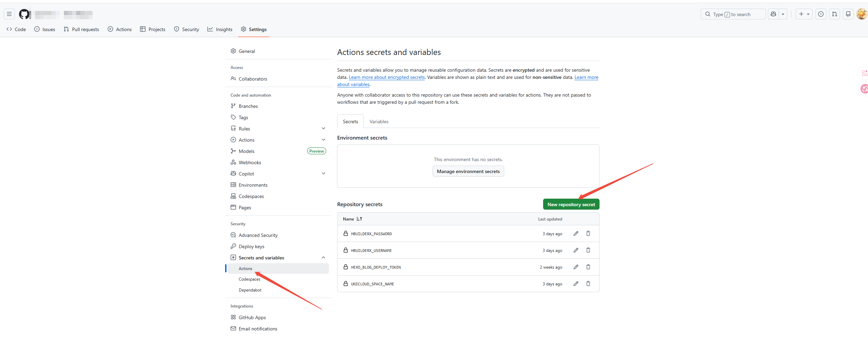Viewport: 868px width, 341px height.
Task: Click Manage environment secrets button
Action: (x=468, y=171)
